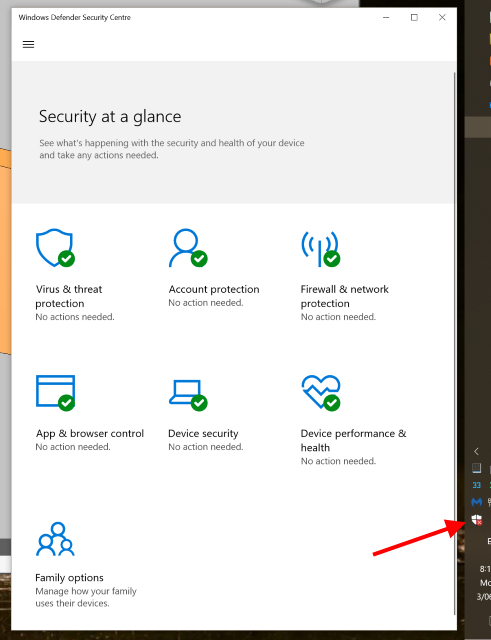Click the Malwarebytes tray icon
Image resolution: width=491 pixels, height=640 pixels.
[476, 502]
